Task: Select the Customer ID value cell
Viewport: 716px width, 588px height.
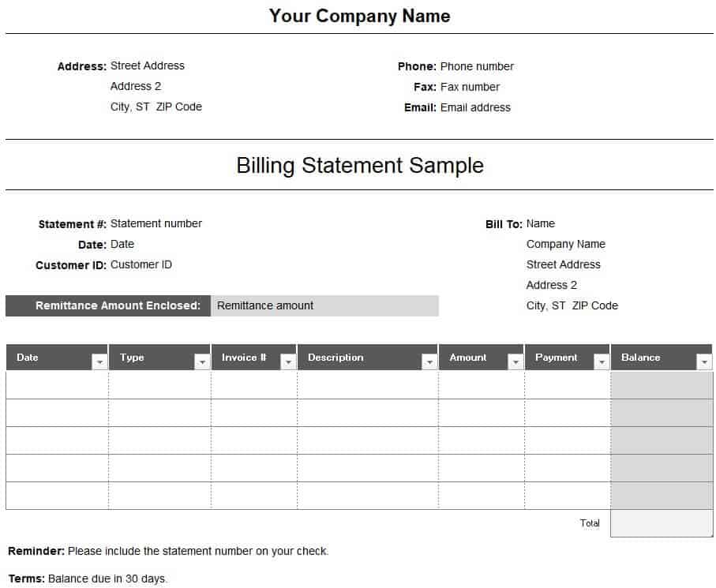Action: point(141,265)
